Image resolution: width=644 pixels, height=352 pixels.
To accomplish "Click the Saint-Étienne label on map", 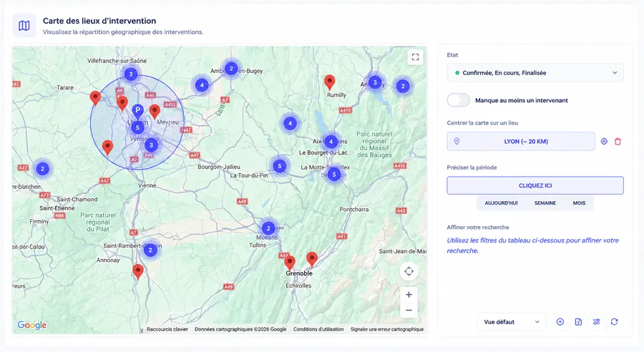I will coord(57,208).
